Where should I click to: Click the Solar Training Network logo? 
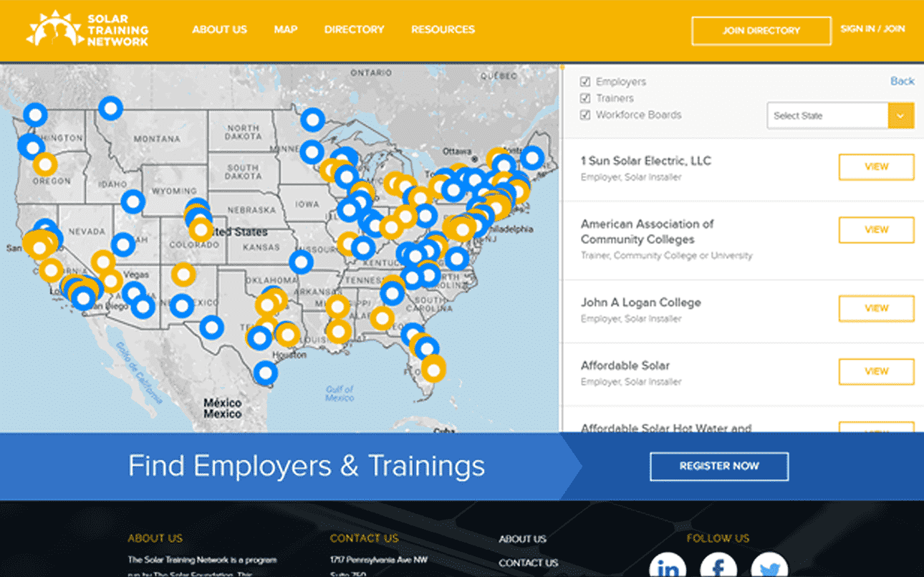point(87,29)
